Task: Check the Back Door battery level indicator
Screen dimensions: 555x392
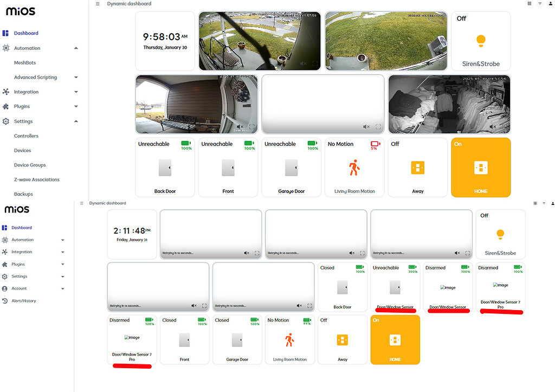Action: 186,144
